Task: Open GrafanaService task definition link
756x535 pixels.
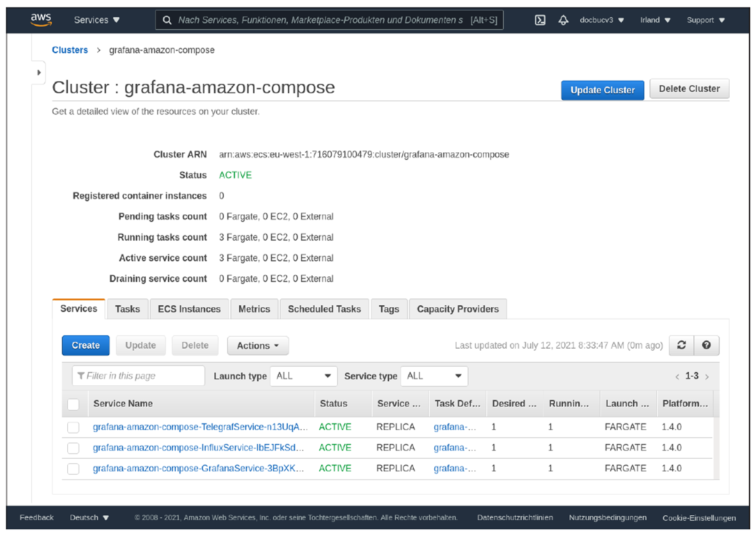Action: coord(455,468)
